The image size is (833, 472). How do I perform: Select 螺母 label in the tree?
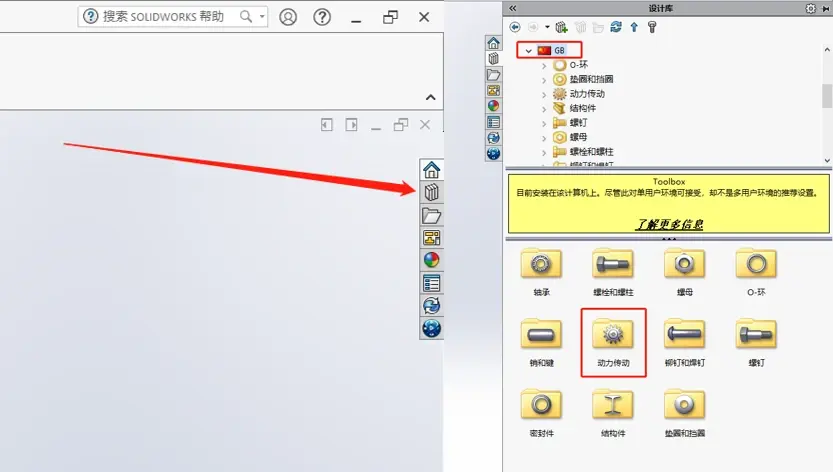click(x=578, y=137)
